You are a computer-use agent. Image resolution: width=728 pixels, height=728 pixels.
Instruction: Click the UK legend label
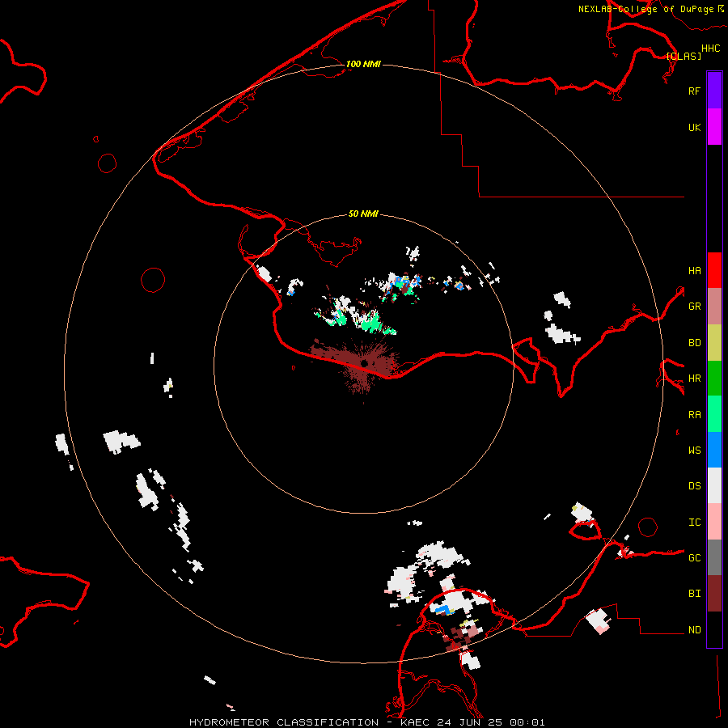[694, 127]
